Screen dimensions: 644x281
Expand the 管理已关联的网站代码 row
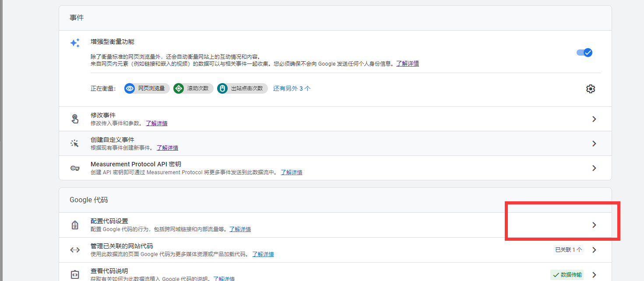594,249
